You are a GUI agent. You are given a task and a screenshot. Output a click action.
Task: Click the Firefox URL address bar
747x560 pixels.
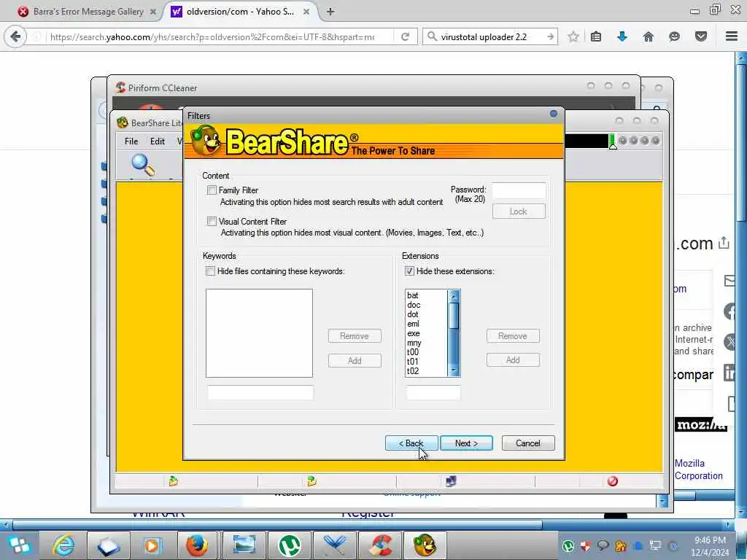[212, 36]
